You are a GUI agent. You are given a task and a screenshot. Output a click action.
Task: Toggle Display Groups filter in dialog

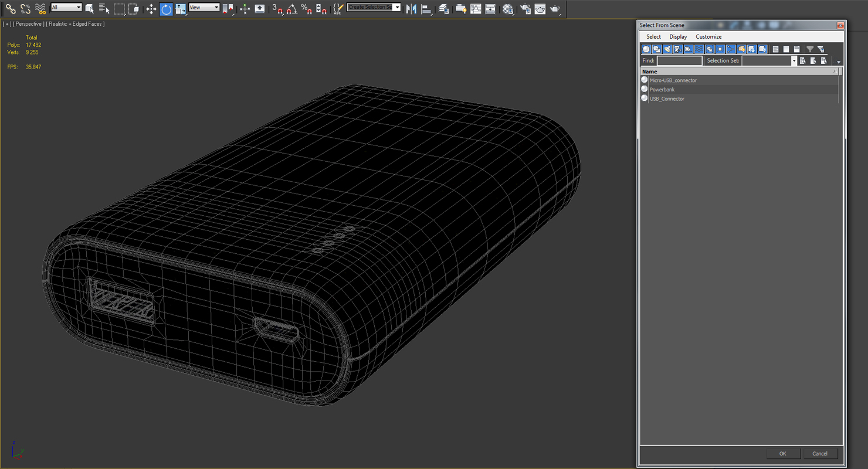coord(710,49)
